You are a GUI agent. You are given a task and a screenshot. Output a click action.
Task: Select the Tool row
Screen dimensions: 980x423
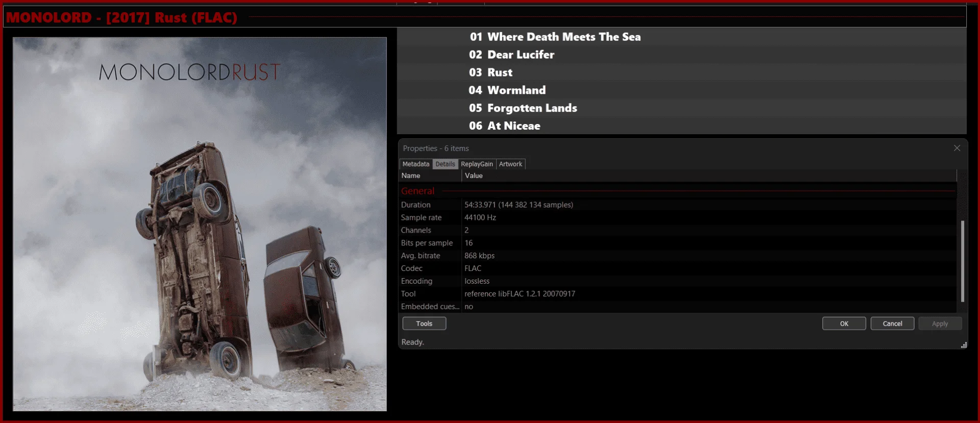click(677, 294)
